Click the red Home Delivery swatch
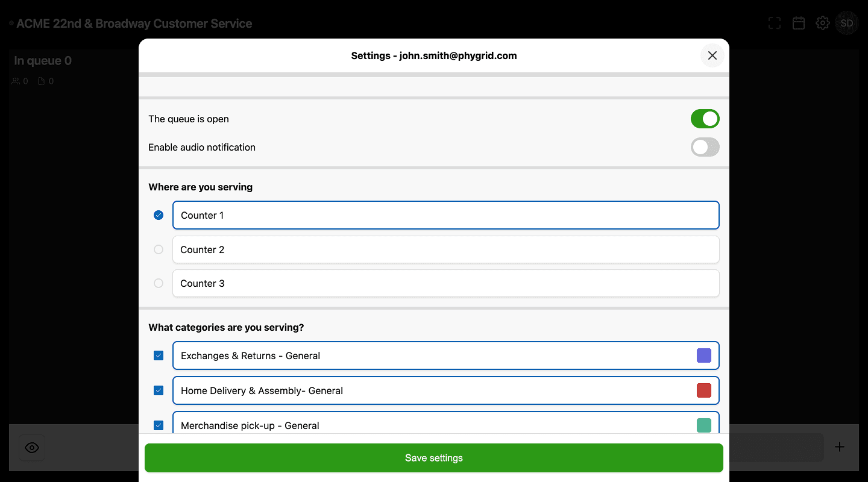Image resolution: width=868 pixels, height=482 pixels. 703,390
